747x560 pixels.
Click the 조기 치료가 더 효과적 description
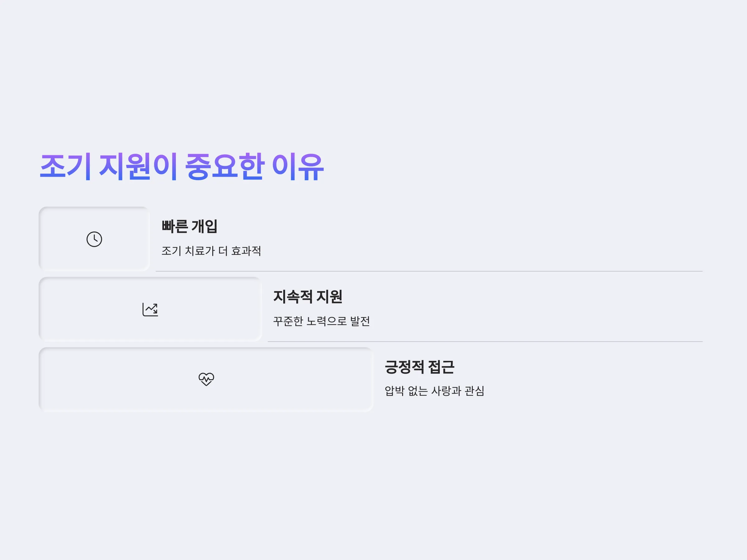click(211, 251)
